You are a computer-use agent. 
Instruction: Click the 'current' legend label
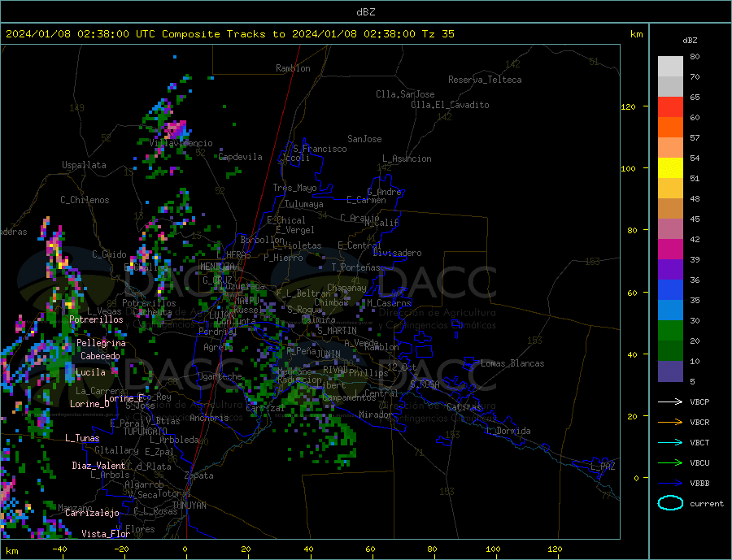(706, 504)
